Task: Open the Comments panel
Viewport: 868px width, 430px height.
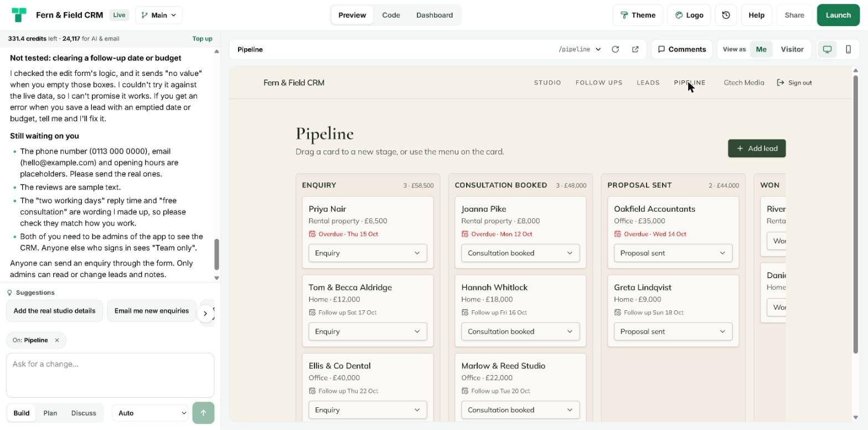Action: coord(681,49)
